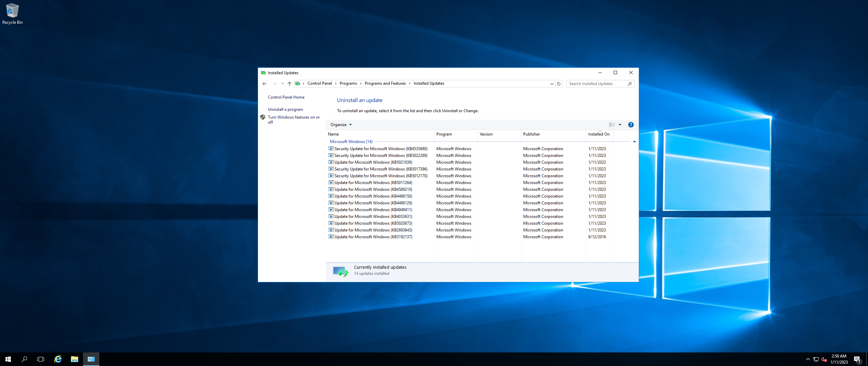Open the Uninstall a program link
The width and height of the screenshot is (868, 366).
pyautogui.click(x=285, y=109)
